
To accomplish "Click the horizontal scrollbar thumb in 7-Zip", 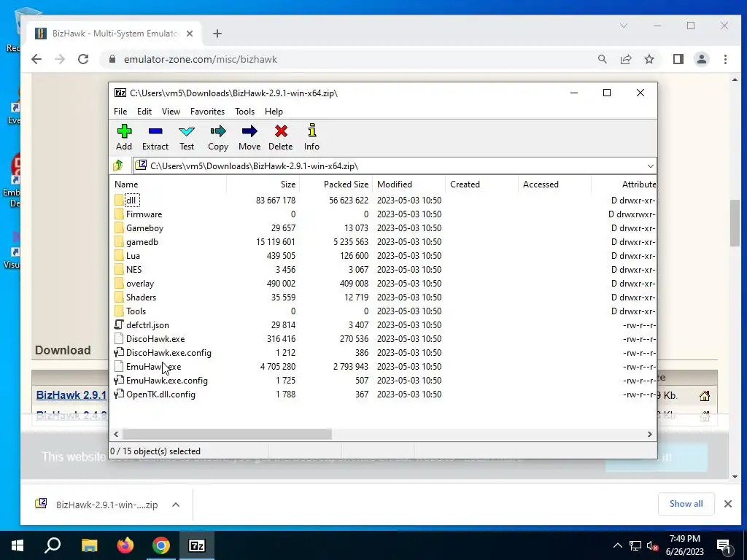I will click(227, 434).
